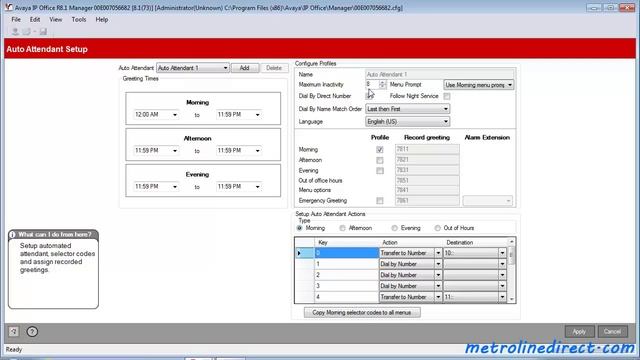
Task: Click the open configuration toolbar icon
Action: tap(27, 31)
